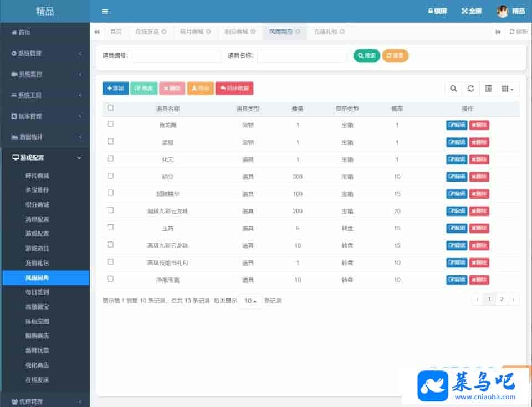The width and height of the screenshot is (532, 407).
Task: Open 每日签到 in the sidebar
Action: point(37,292)
